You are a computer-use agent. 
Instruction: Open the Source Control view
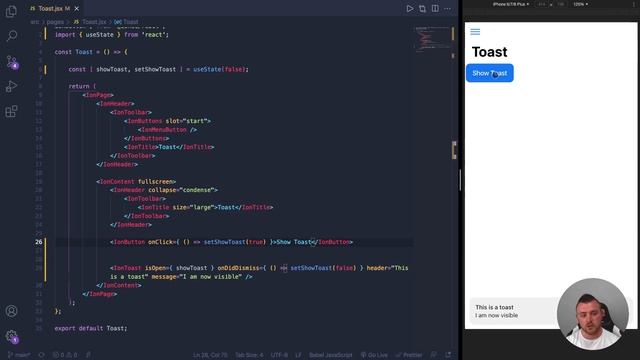11,62
